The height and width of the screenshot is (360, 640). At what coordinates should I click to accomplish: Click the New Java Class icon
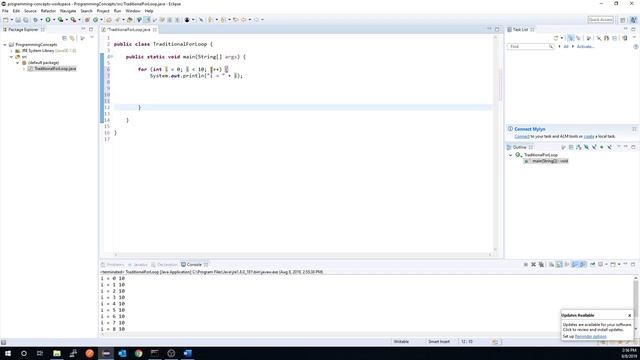click(96, 20)
